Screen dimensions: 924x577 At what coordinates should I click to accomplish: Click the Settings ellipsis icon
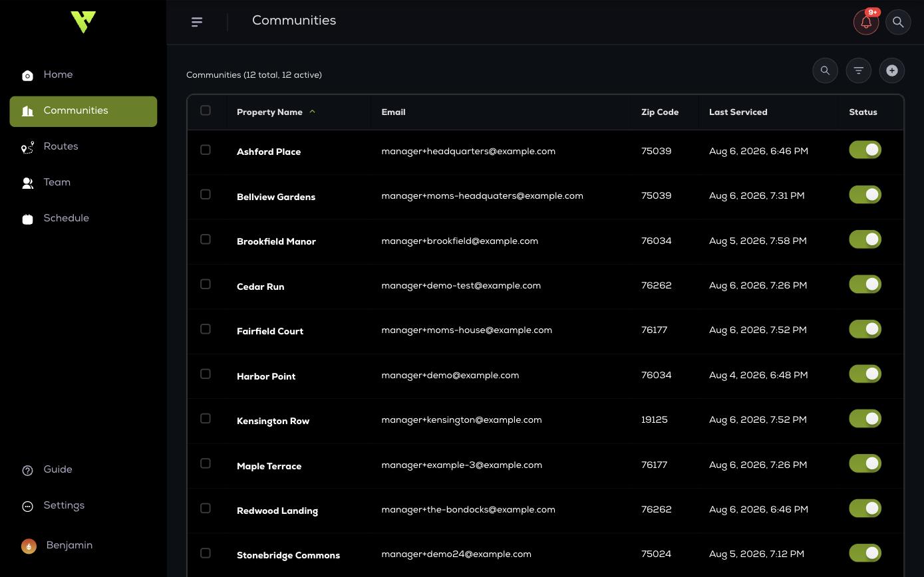pyautogui.click(x=27, y=507)
